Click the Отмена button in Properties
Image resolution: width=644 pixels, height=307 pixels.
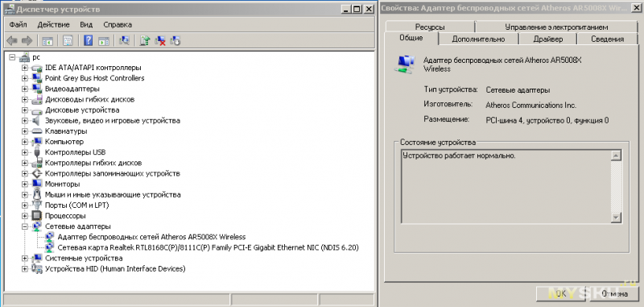click(x=614, y=293)
